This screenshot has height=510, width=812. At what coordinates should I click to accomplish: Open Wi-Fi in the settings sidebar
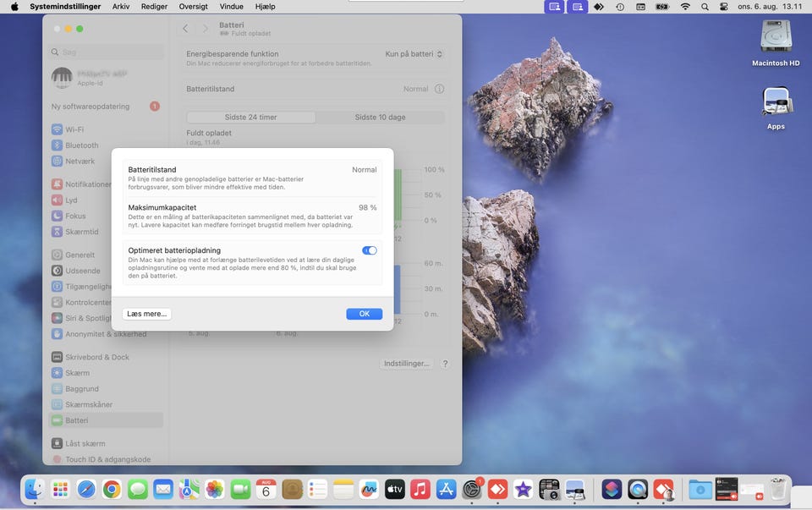tap(74, 129)
